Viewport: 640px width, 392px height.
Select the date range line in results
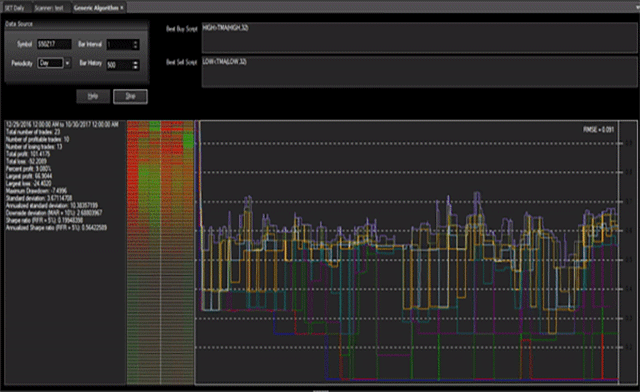62,125
